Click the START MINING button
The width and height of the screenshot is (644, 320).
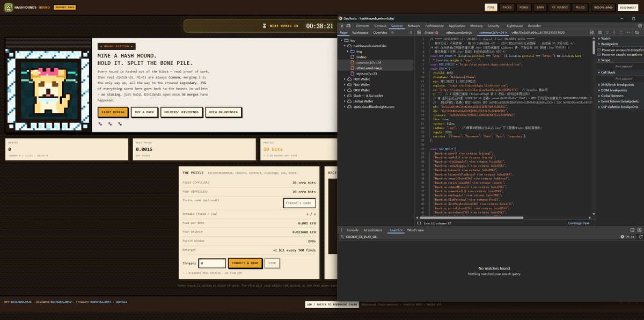pos(113,112)
